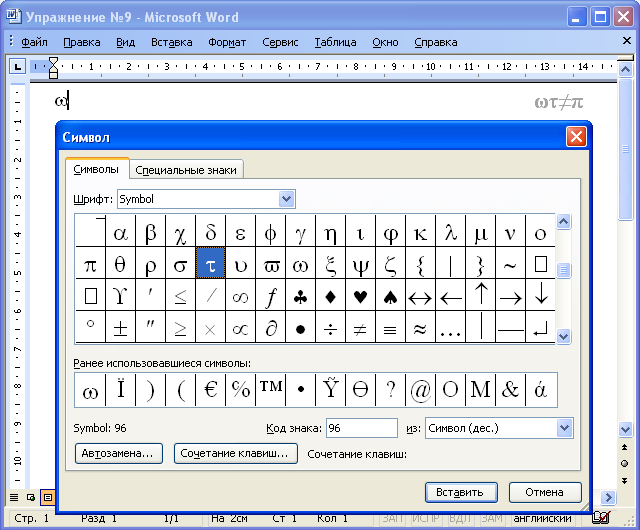Open the Символ (дес.) code base dropdown
This screenshot has width=640, height=530.
564,428
